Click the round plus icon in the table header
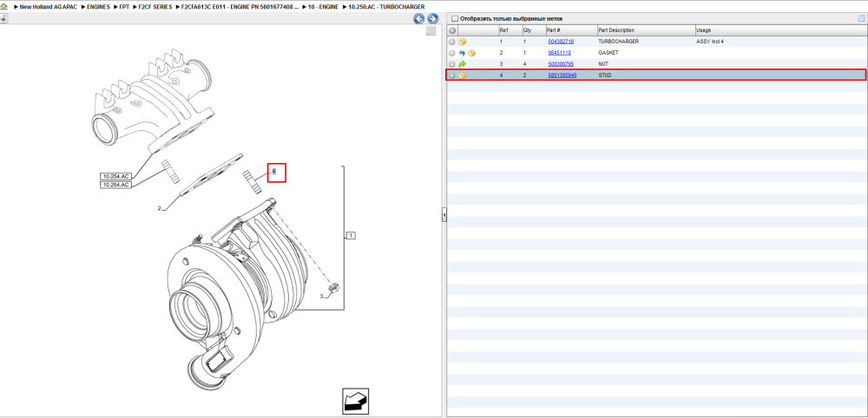 coord(452,30)
